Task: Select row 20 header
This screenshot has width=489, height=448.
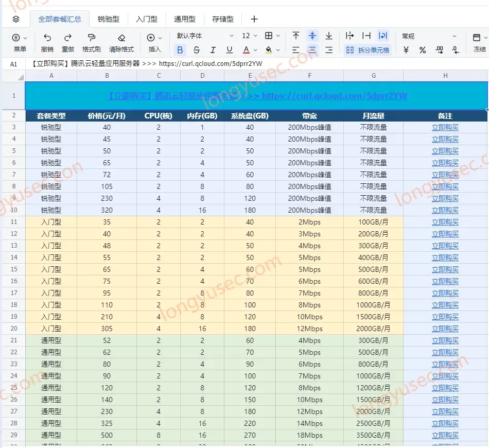Action: [x=14, y=329]
